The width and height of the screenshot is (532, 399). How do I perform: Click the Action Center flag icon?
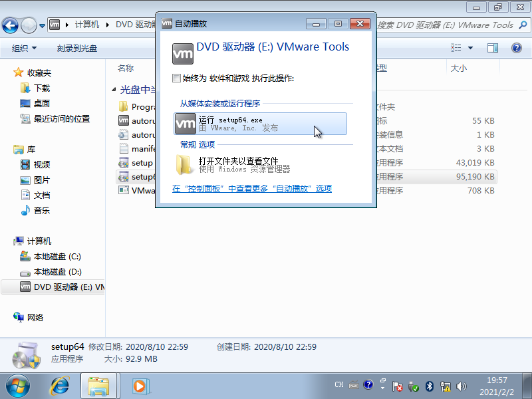tap(397, 386)
